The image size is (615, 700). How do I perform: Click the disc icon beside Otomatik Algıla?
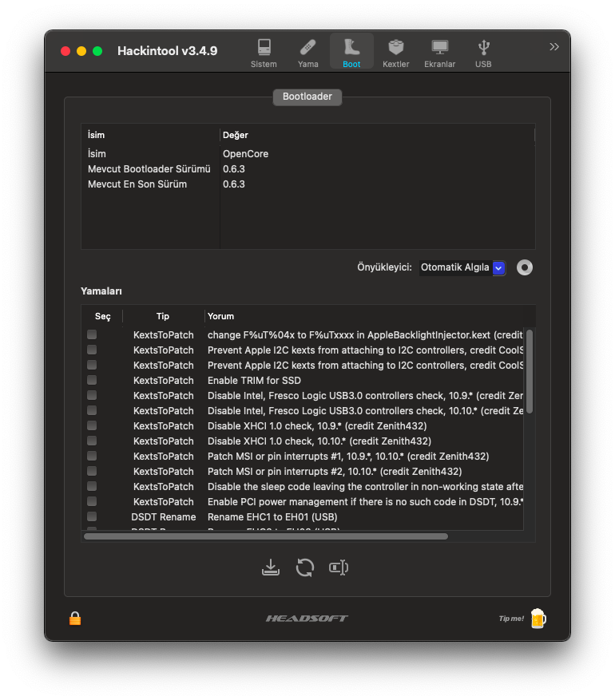[524, 267]
